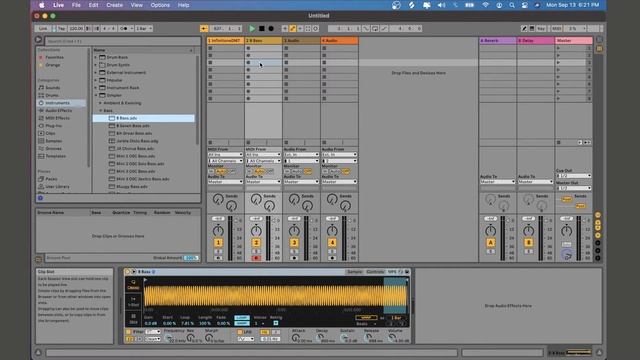Toggle track 3 activator button

click(x=294, y=243)
